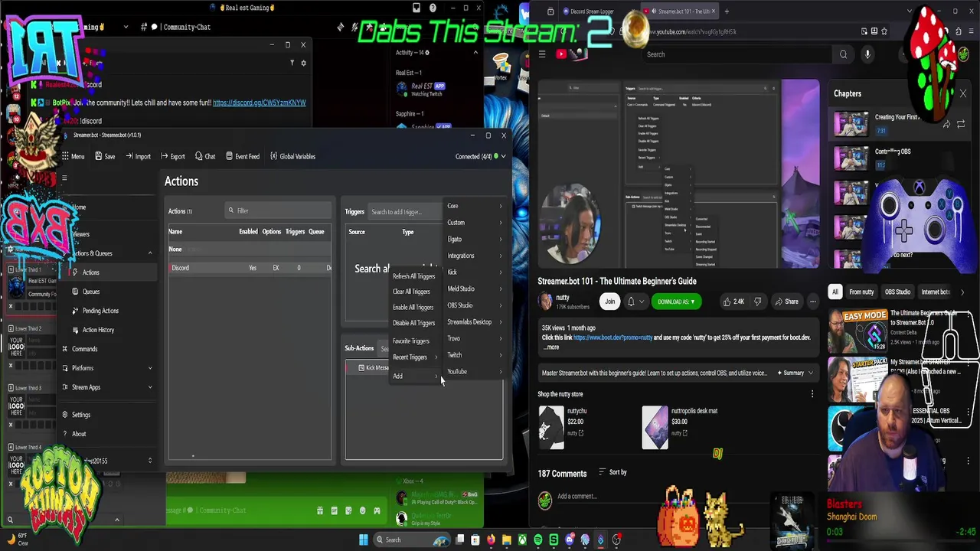Expand the Custom trigger submenu
This screenshot has height=551, width=980.
tap(475, 223)
